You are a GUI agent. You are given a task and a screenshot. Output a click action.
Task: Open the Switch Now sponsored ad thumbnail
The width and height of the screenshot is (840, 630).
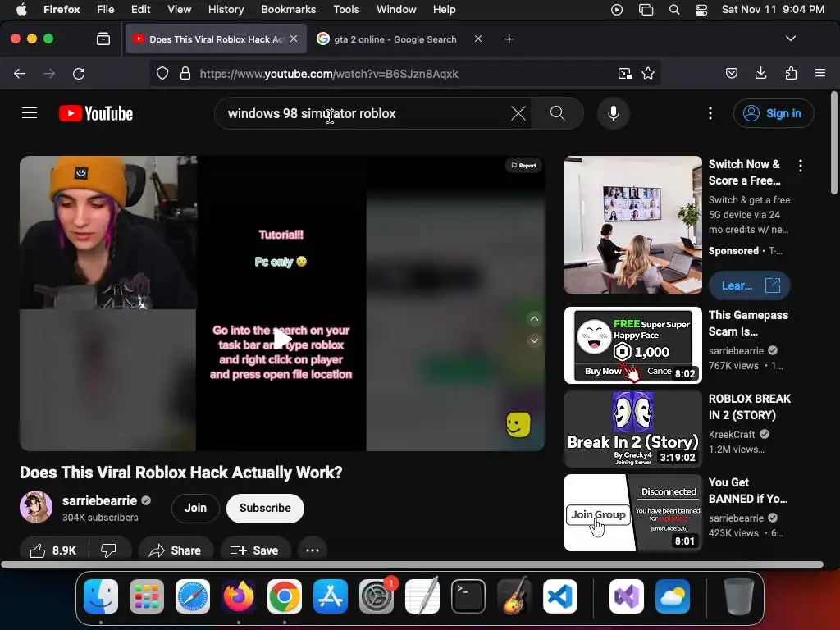pos(632,225)
